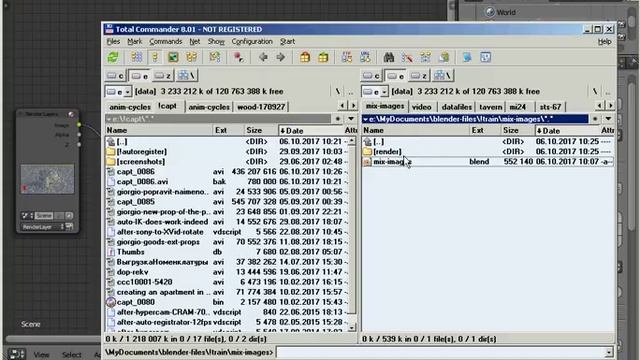640x360 pixels.
Task: Enable thumbnail view toolbar icon
Action: [173, 57]
